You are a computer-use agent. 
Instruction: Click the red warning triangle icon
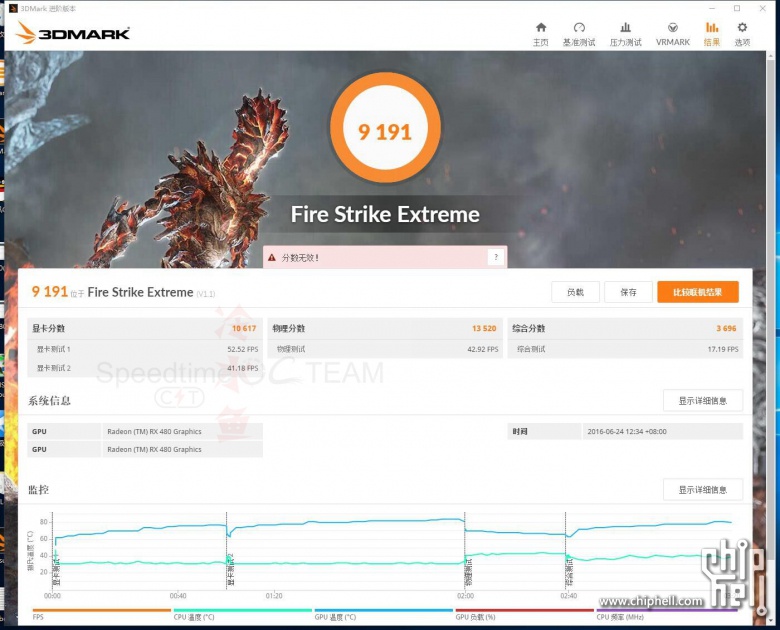[272, 258]
